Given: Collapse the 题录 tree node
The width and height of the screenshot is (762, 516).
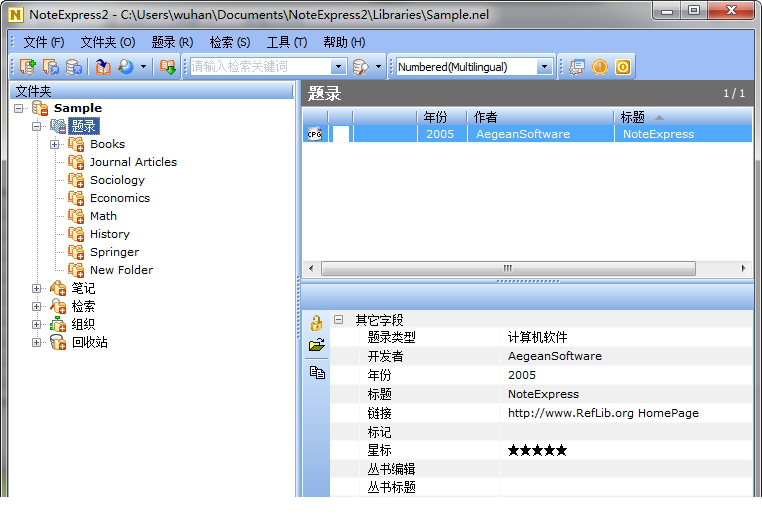Looking at the screenshot, I should coord(36,126).
